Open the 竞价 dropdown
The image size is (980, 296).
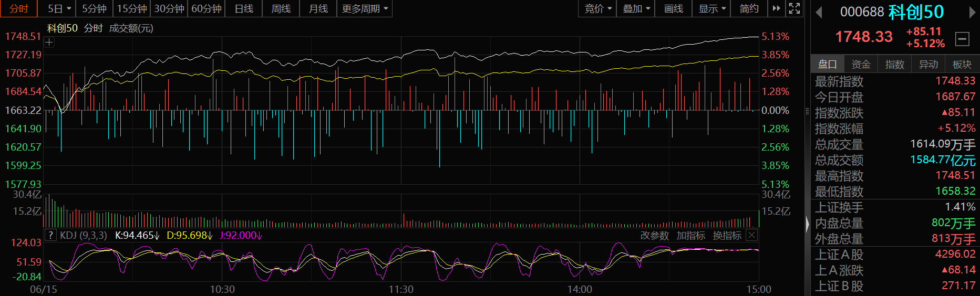click(597, 8)
